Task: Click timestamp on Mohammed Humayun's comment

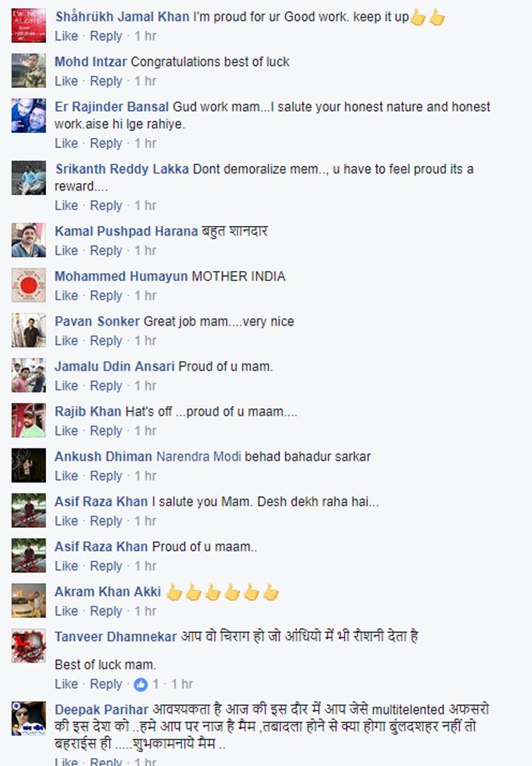Action: pyautogui.click(x=145, y=296)
